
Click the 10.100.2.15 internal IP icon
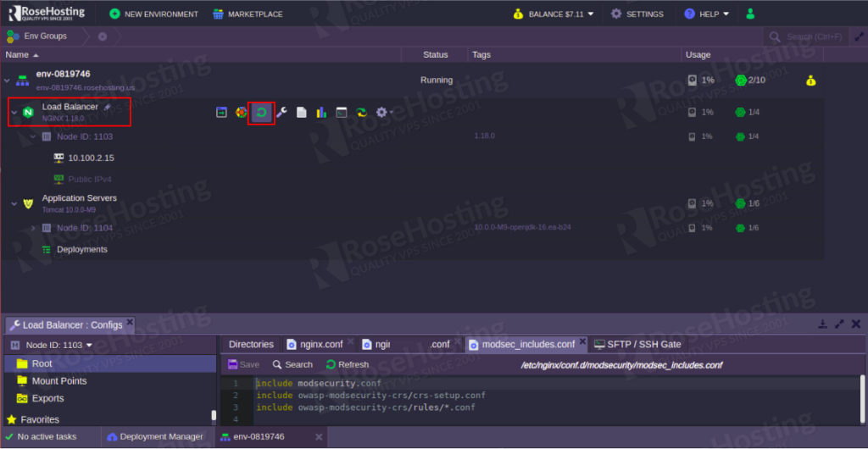58,158
